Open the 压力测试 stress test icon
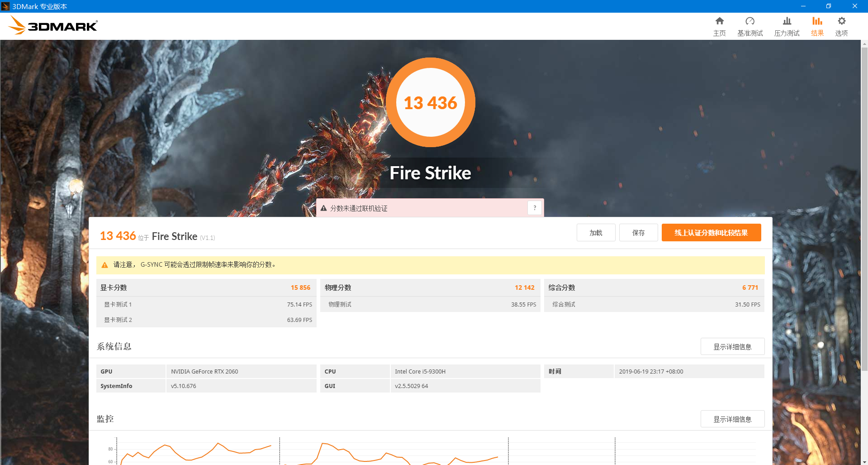The height and width of the screenshot is (465, 868). (x=787, y=21)
